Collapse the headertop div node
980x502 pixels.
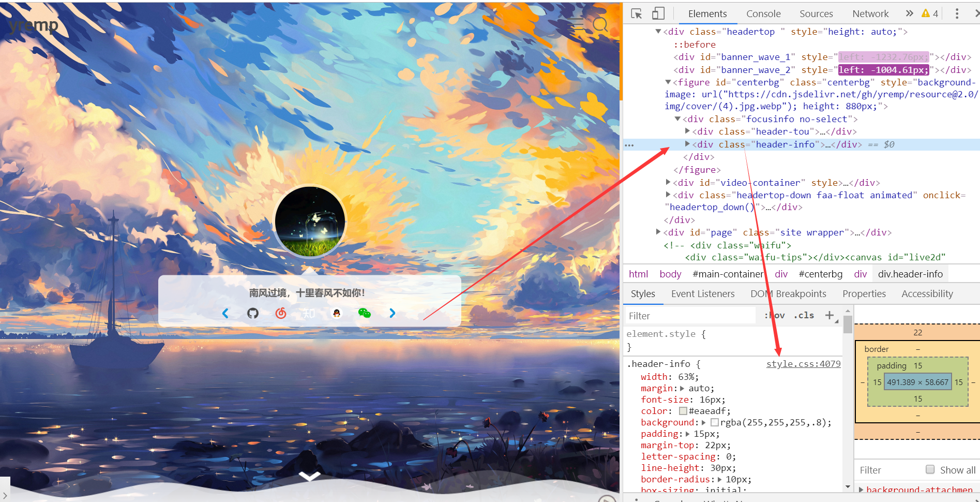(x=658, y=32)
